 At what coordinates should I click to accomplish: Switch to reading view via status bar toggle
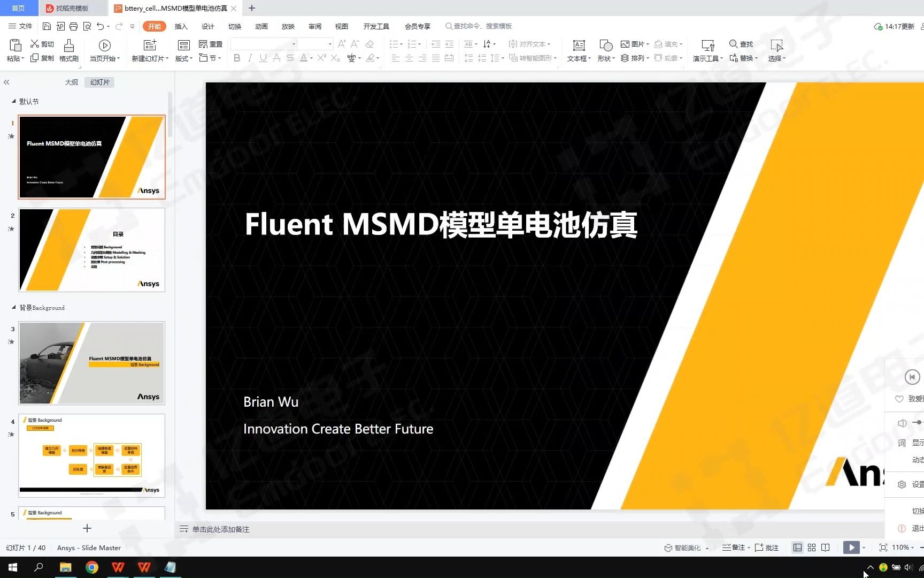(825, 547)
